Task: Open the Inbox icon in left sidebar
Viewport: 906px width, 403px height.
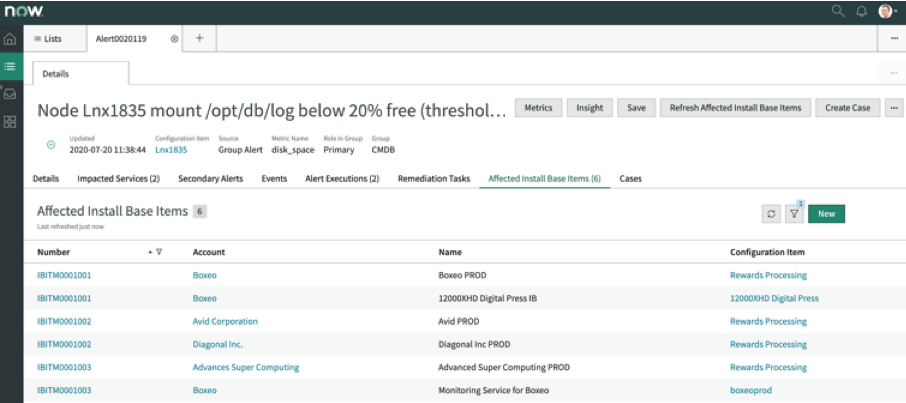Action: click(x=10, y=94)
